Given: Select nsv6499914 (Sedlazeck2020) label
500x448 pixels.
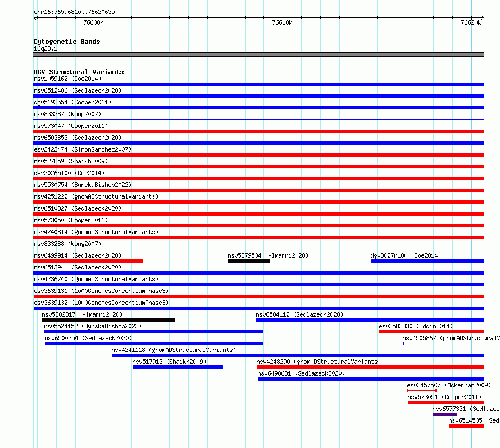Looking at the screenshot, I should pos(78,255).
